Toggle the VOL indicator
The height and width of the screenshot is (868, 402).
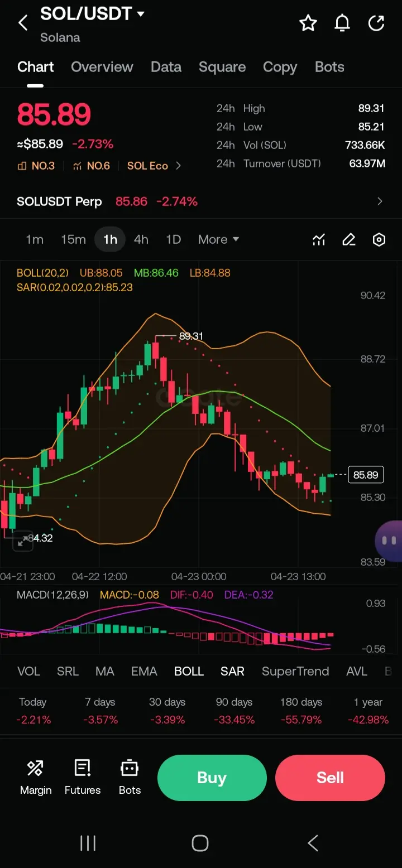pos(29,671)
